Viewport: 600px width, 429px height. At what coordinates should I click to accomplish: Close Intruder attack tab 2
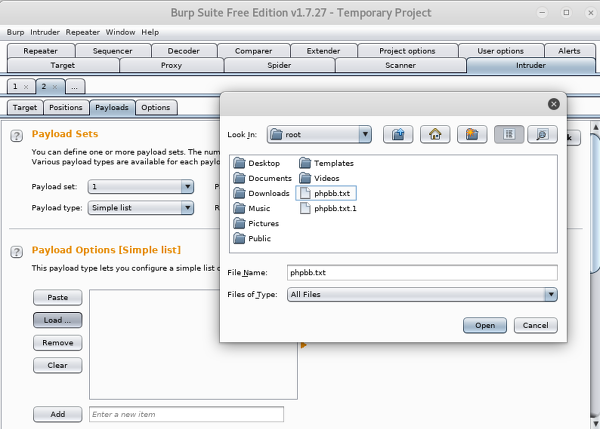pos(55,87)
